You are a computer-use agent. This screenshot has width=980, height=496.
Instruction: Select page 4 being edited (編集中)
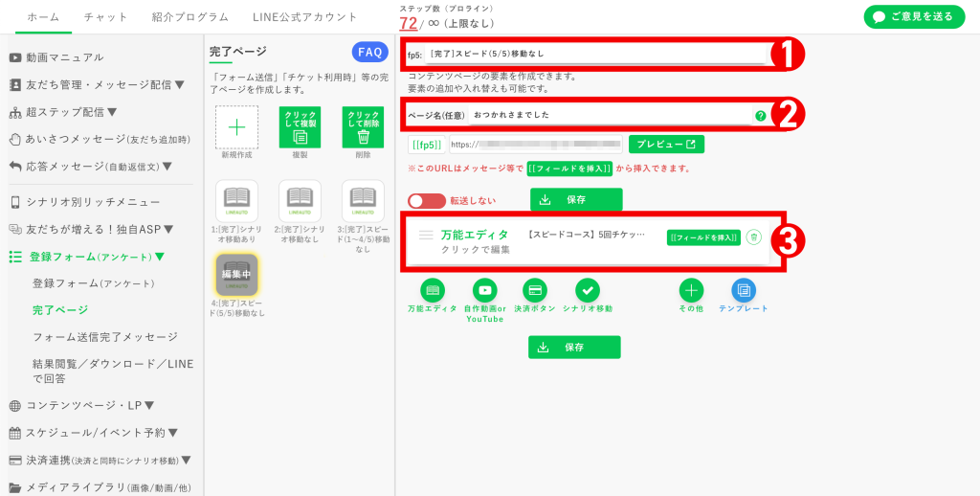tap(237, 275)
